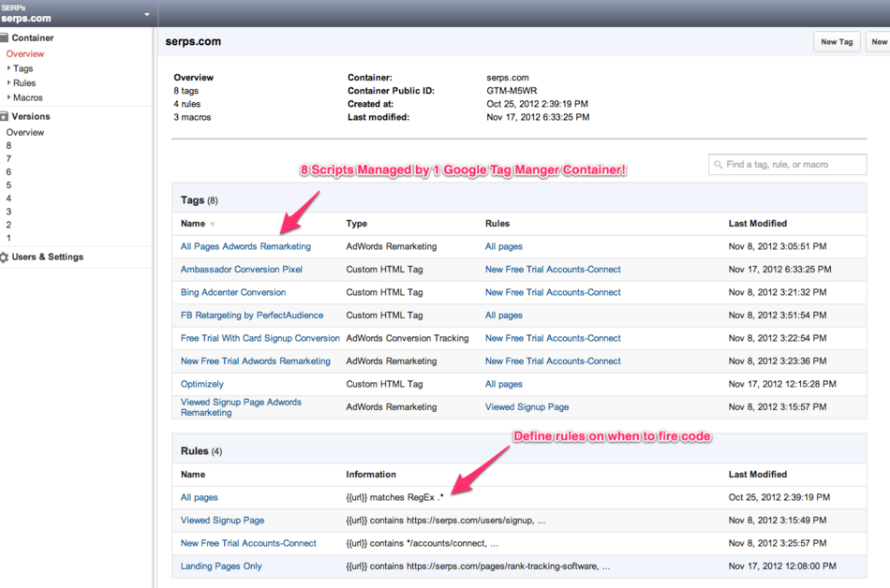Open the Landing Pages Only rule

[x=221, y=566]
